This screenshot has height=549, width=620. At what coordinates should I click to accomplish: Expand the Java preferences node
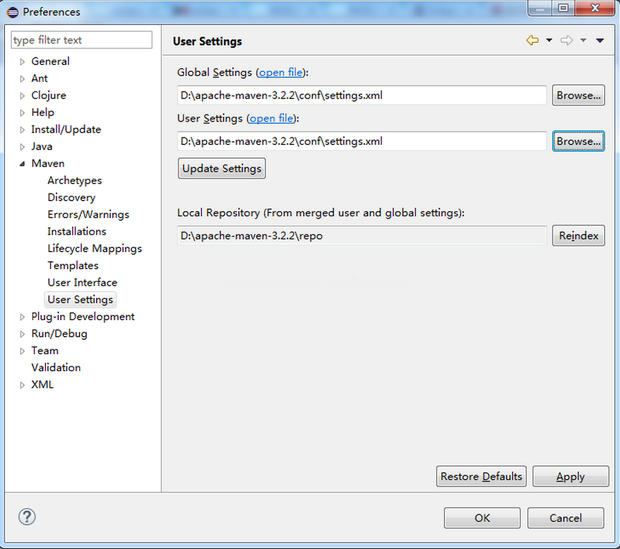tap(22, 147)
